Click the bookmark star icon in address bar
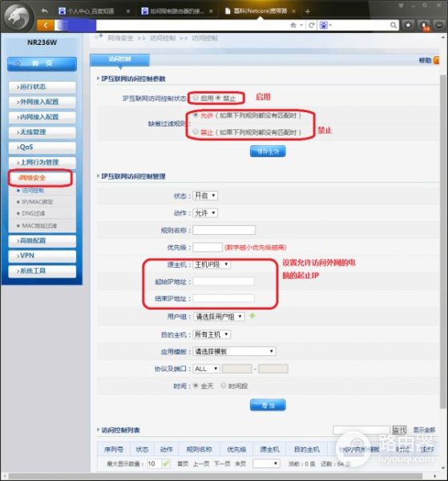The height and width of the screenshot is (481, 448). [293, 25]
